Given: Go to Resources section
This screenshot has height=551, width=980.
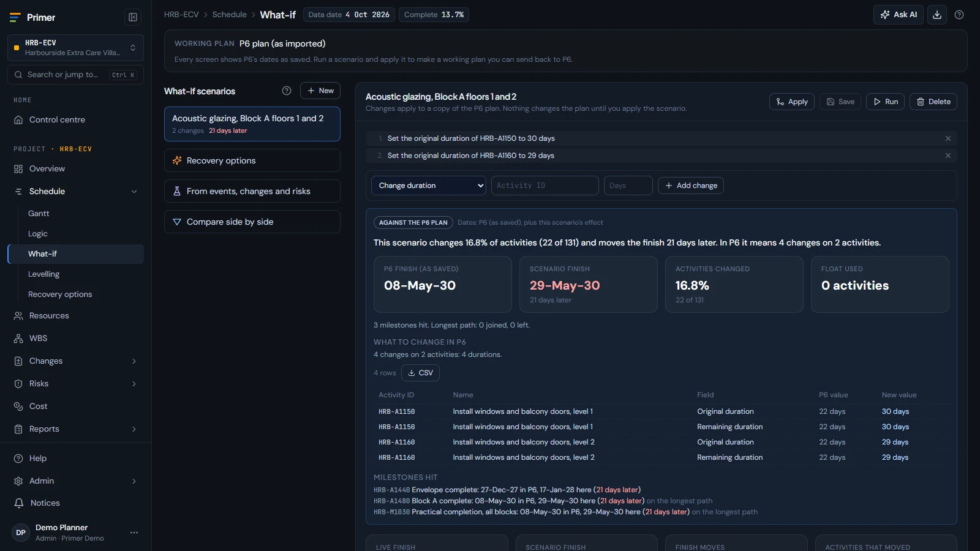Looking at the screenshot, I should coord(75,316).
